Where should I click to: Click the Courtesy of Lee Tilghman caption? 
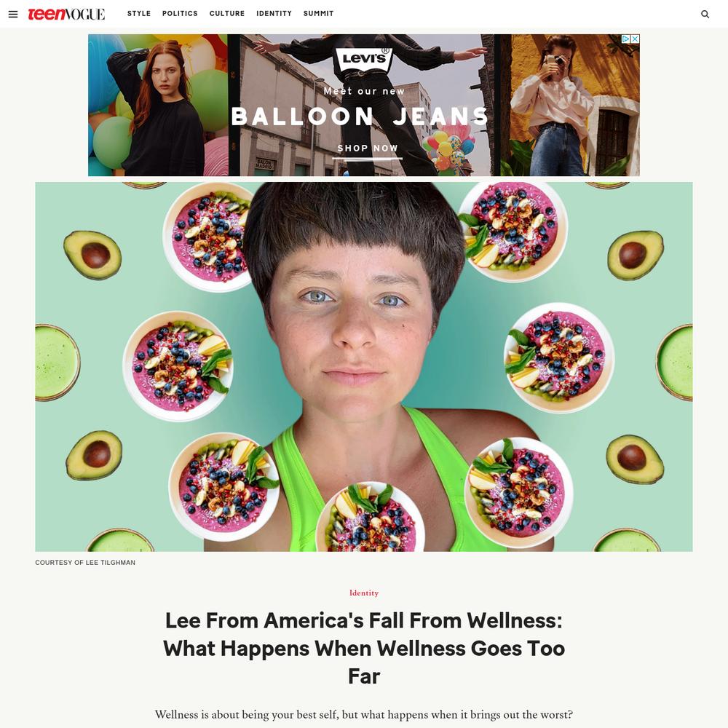tap(85, 562)
